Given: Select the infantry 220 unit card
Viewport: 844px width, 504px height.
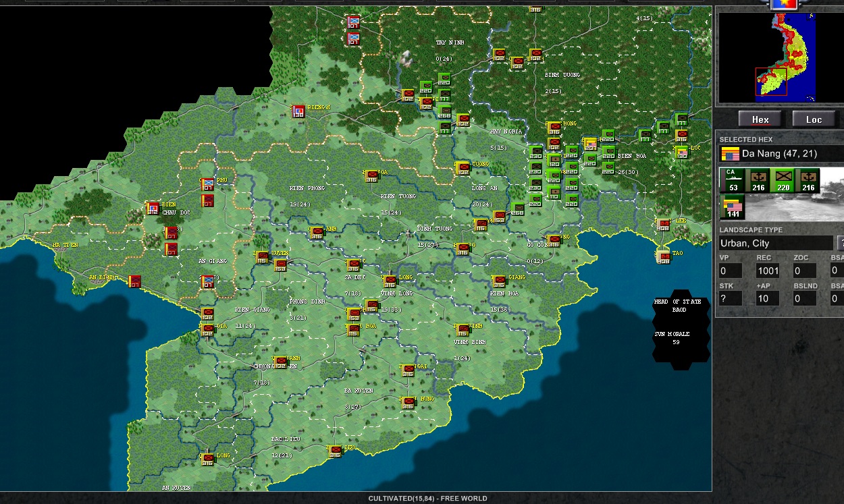Looking at the screenshot, I should pyautogui.click(x=783, y=180).
